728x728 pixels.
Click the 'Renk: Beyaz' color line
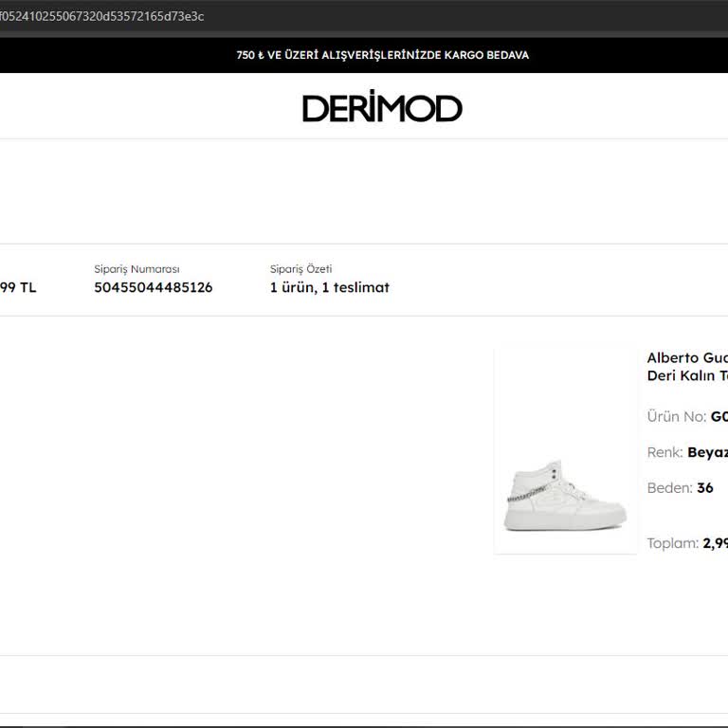click(687, 452)
